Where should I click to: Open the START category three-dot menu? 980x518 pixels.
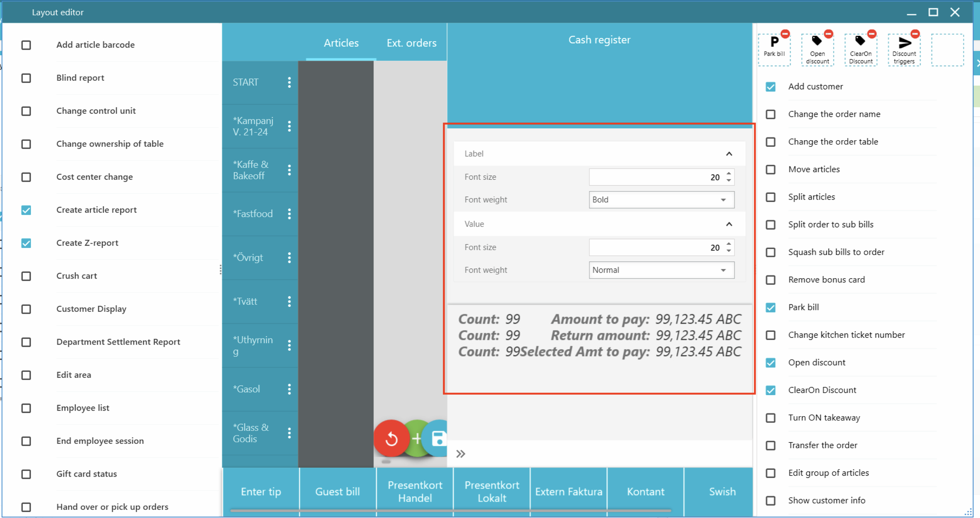289,82
